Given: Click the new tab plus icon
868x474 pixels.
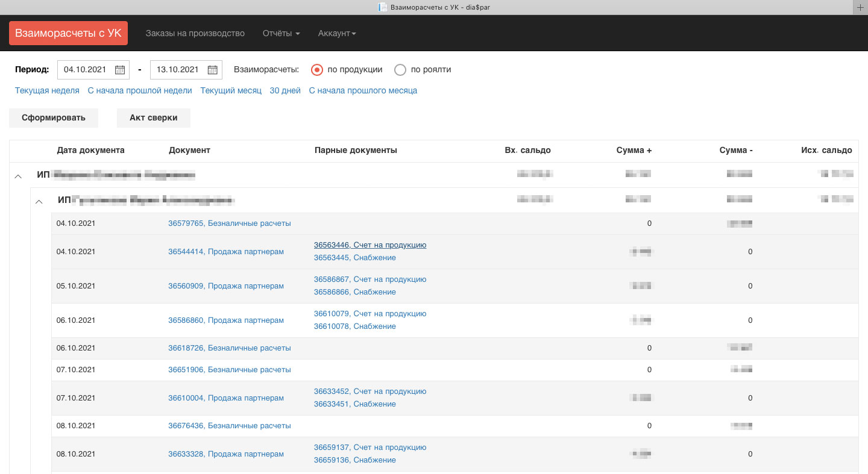Looking at the screenshot, I should (860, 7).
